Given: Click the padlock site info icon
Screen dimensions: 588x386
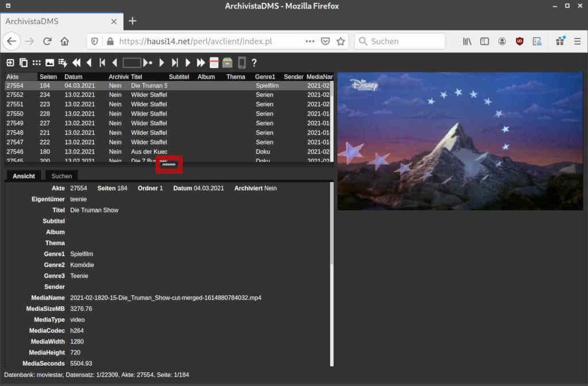Looking at the screenshot, I should tap(110, 41).
